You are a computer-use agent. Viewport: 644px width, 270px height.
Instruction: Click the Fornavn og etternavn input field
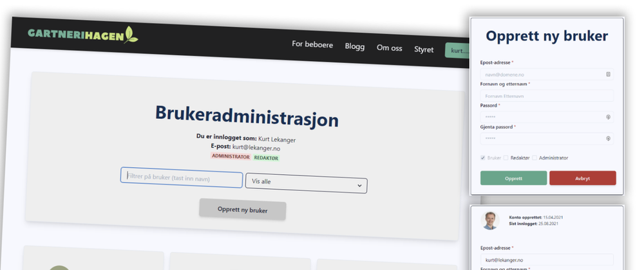[547, 96]
